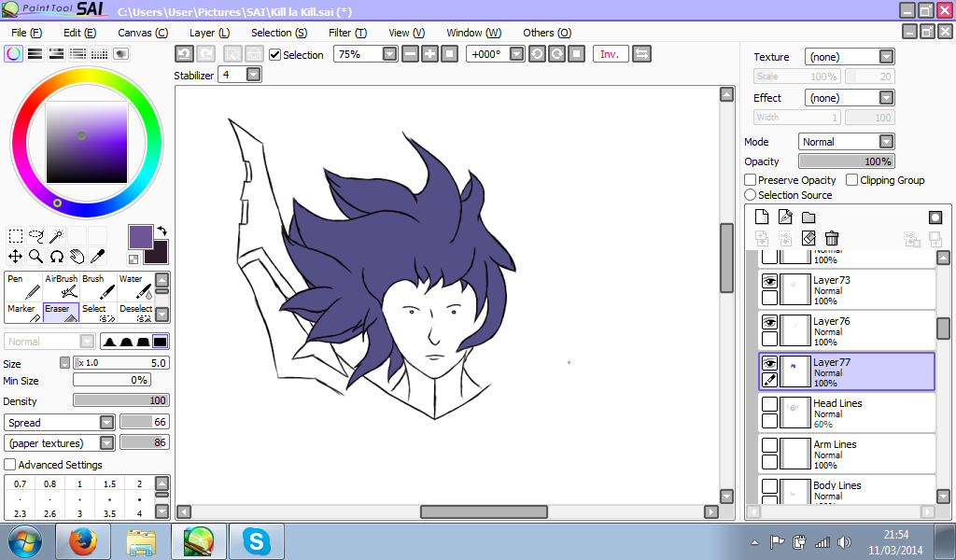Zoom in with the plus button

pyautogui.click(x=429, y=54)
